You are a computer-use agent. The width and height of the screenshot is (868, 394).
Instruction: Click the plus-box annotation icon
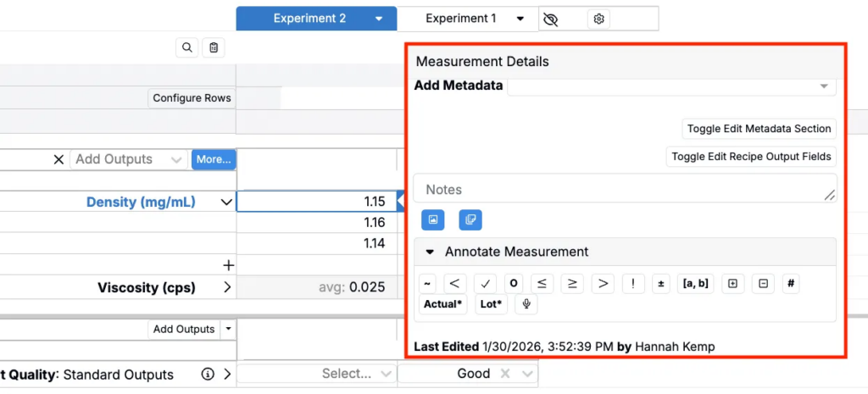[733, 284]
